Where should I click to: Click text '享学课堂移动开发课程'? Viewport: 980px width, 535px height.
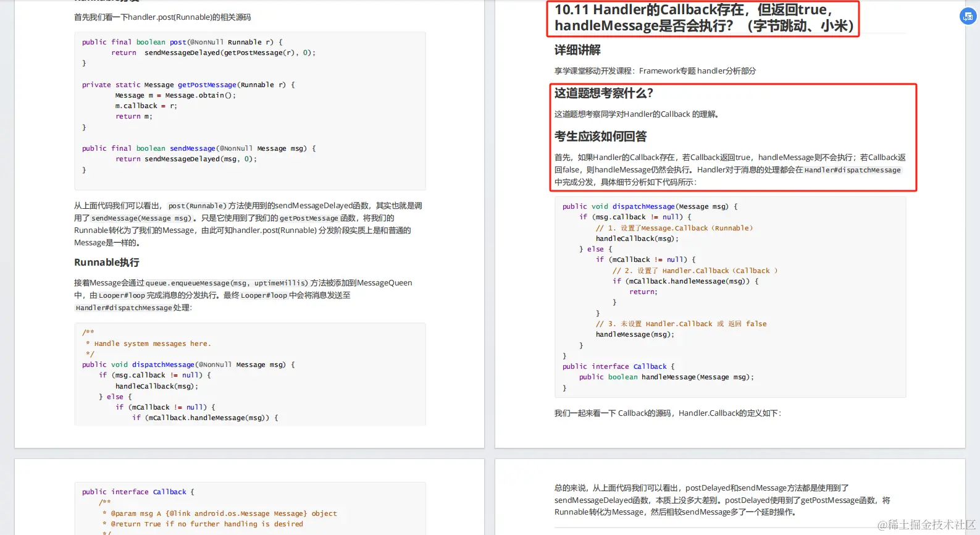pos(593,71)
